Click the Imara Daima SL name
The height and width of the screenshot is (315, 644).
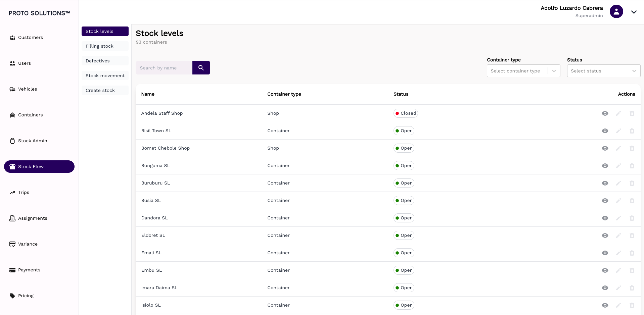(x=159, y=288)
